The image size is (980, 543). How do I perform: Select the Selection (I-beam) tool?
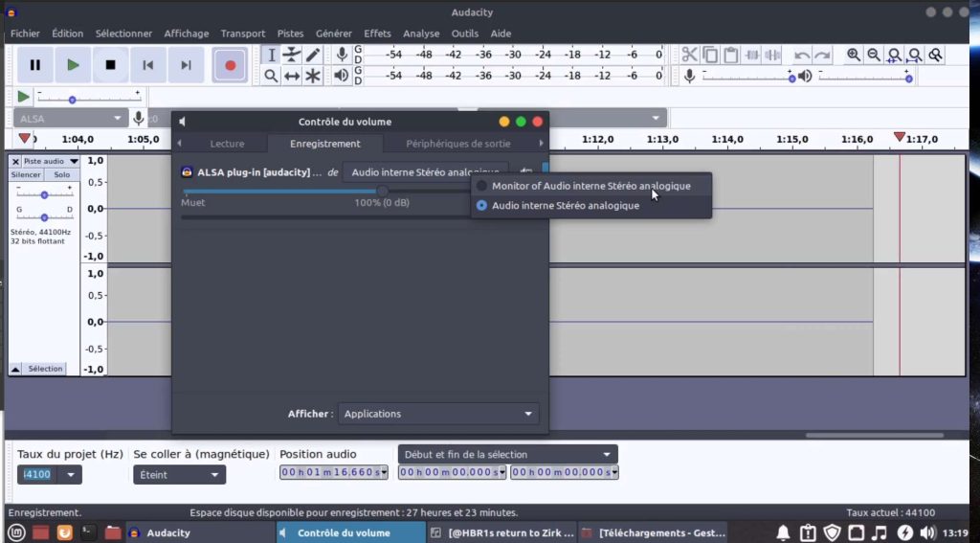pos(271,55)
